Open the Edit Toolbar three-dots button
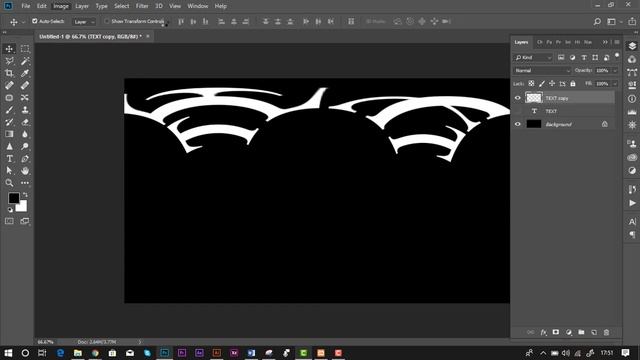 [25, 183]
